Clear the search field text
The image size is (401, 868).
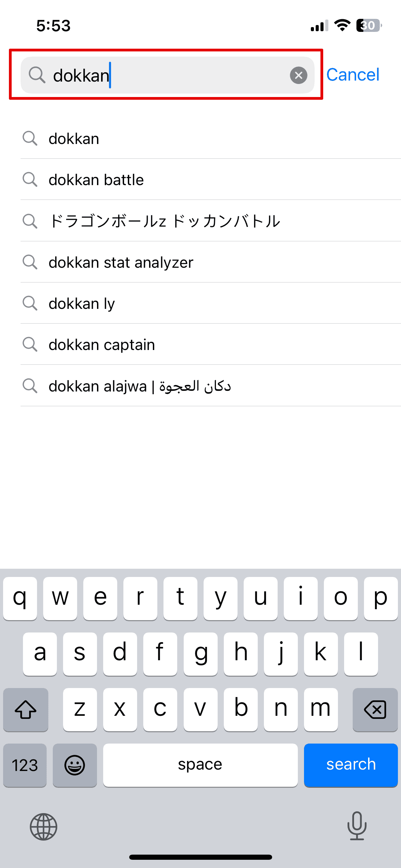pos(299,75)
